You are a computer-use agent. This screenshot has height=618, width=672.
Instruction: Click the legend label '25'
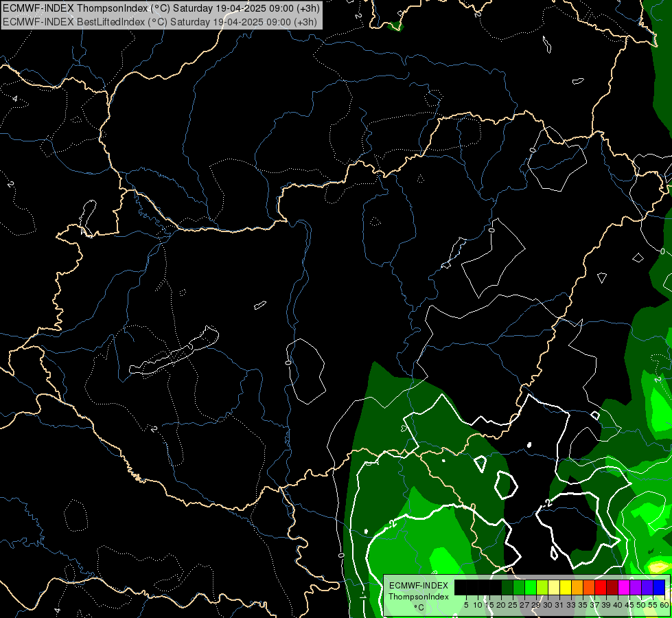click(513, 605)
